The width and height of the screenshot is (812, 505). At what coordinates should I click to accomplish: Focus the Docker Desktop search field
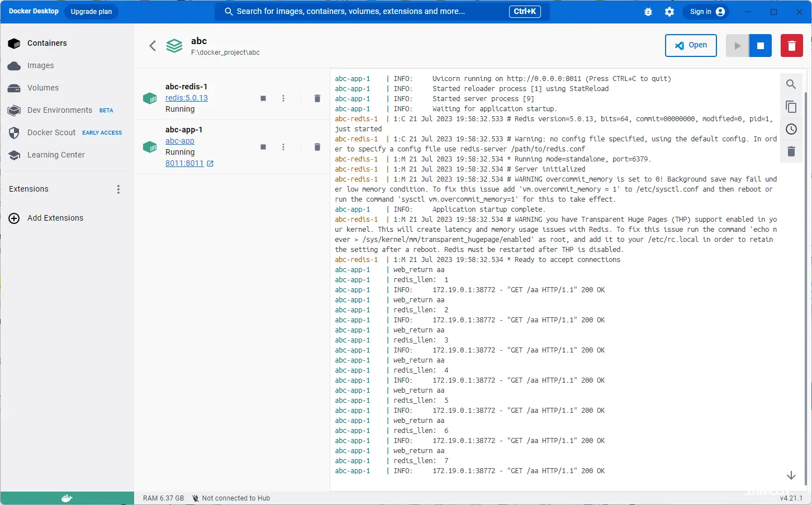coord(382,11)
